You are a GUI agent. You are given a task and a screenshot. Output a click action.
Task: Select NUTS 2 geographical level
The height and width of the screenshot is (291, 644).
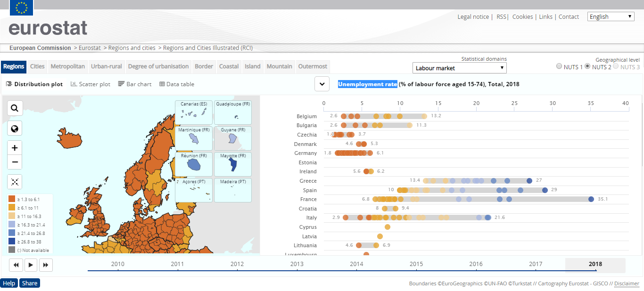click(x=587, y=67)
